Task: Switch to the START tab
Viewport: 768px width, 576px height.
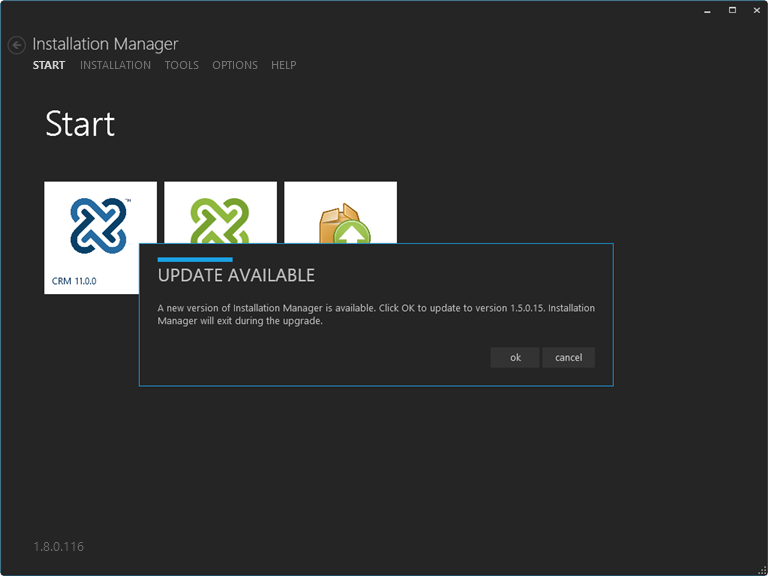Action: click(48, 65)
